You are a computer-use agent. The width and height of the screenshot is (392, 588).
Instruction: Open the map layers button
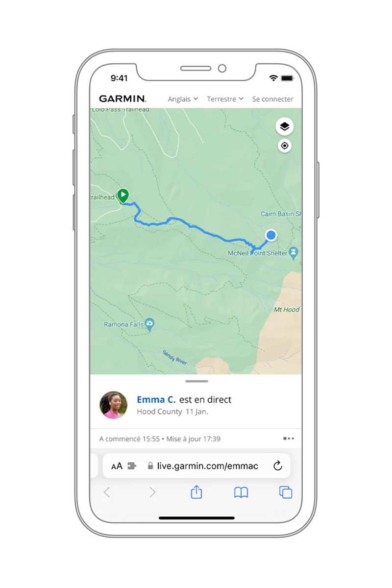(285, 126)
